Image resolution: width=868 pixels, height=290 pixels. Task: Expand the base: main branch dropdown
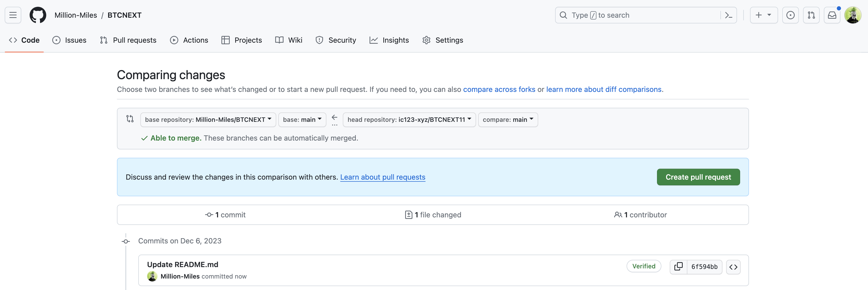pyautogui.click(x=302, y=120)
